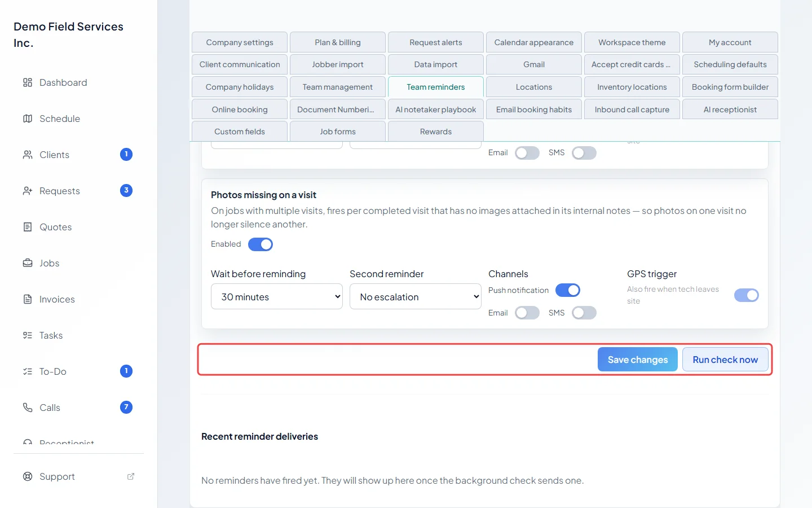Open the Second reminder dropdown
The height and width of the screenshot is (508, 812).
[416, 296]
